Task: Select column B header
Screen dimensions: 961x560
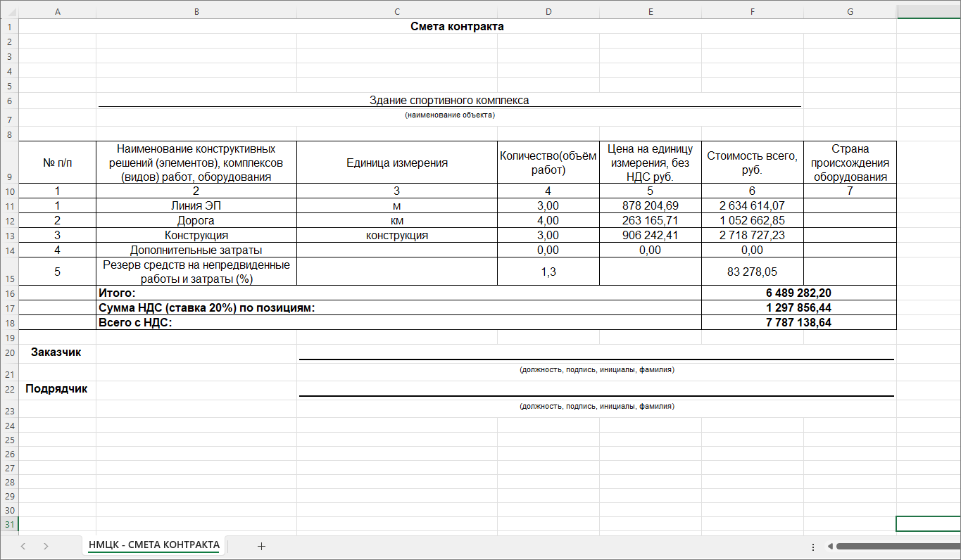Action: tap(196, 11)
